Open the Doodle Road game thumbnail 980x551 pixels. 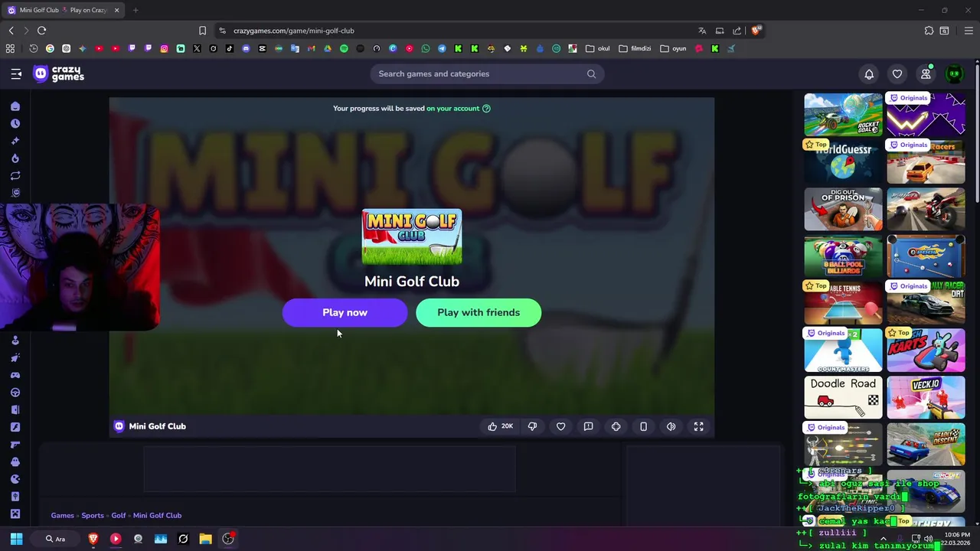click(843, 397)
